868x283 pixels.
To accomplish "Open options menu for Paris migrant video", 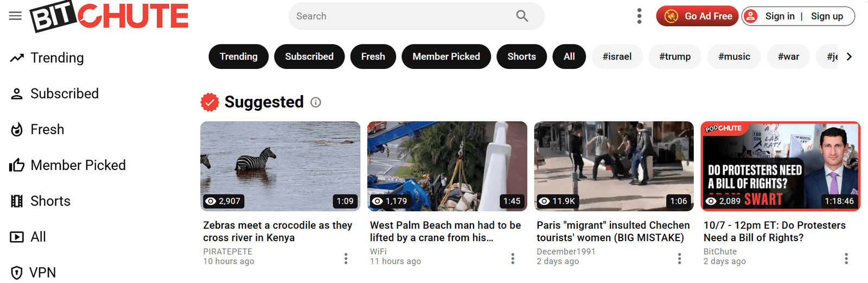I will [679, 259].
